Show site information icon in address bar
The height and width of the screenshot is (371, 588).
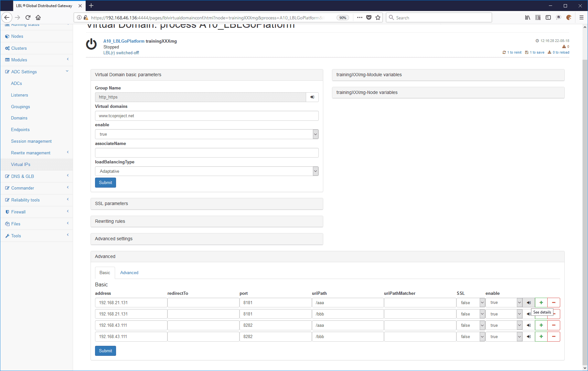pyautogui.click(x=79, y=18)
